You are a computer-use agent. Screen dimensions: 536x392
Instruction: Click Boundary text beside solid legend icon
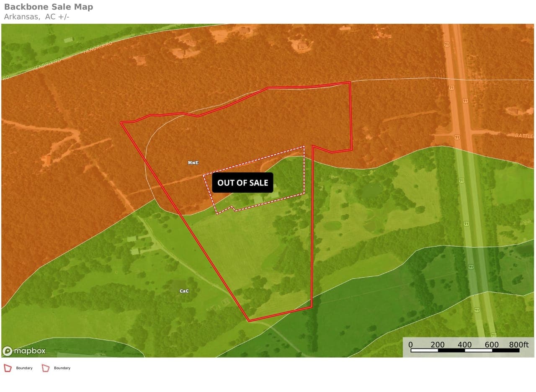(24, 368)
